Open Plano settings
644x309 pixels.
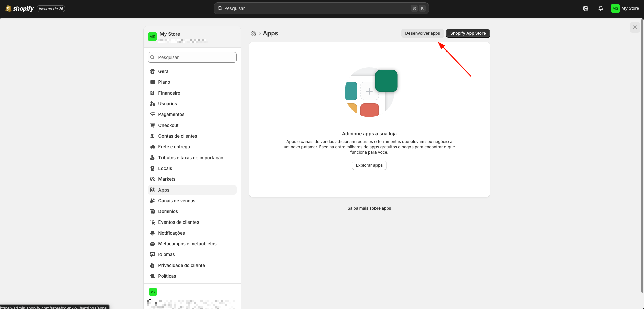192,82
